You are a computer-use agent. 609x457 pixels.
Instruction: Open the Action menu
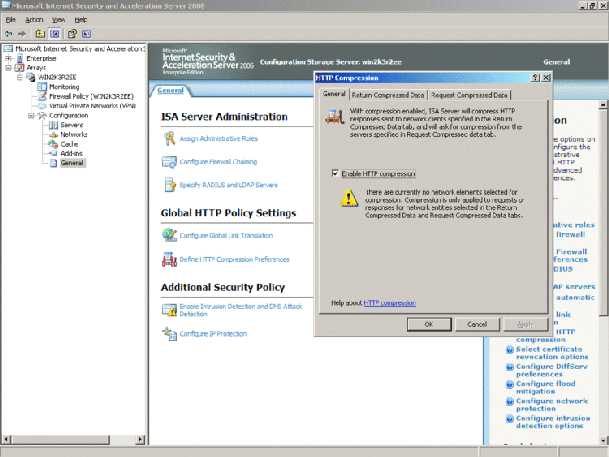coord(34,20)
